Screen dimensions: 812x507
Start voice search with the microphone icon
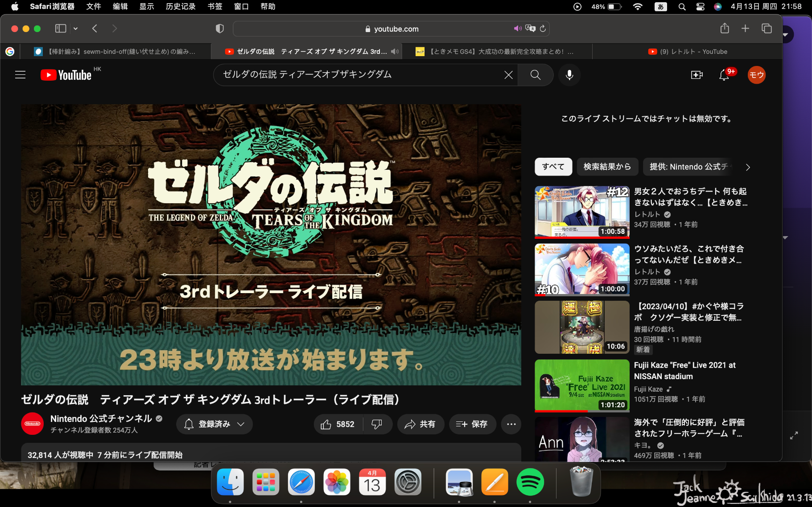(x=569, y=75)
